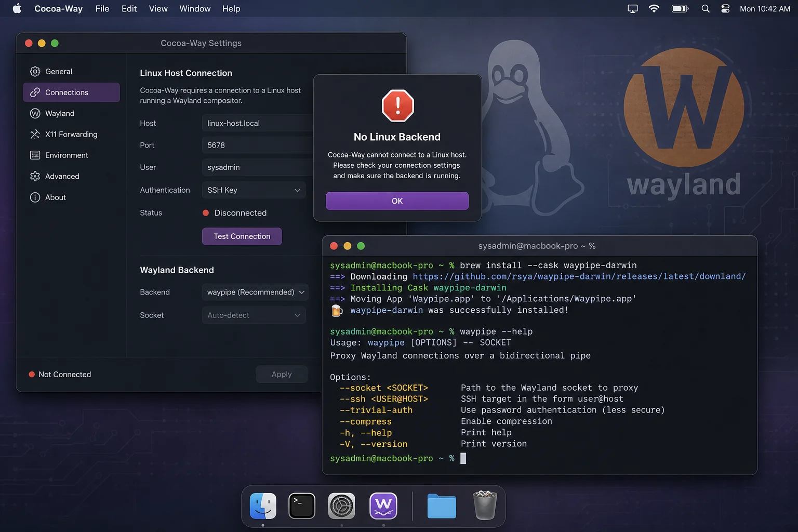This screenshot has height=532, width=798.
Task: Click the Wi-Fi status icon
Action: tap(654, 8)
